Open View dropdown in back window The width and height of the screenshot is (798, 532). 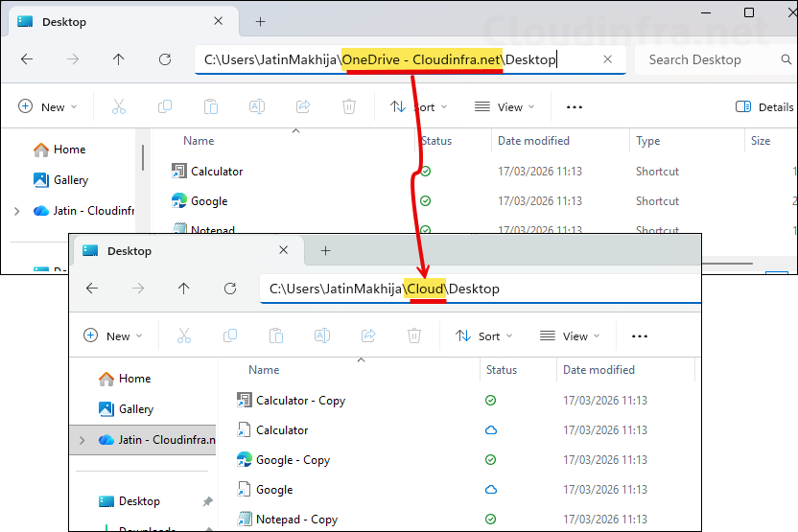[505, 106]
